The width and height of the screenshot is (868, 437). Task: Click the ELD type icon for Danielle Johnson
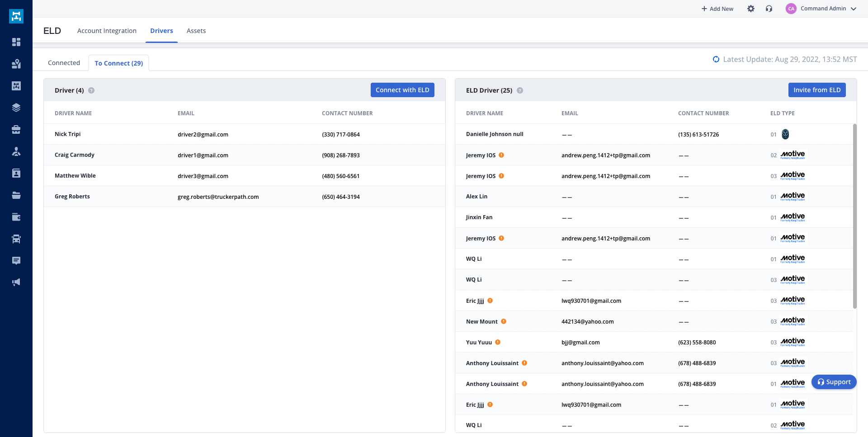coord(785,134)
